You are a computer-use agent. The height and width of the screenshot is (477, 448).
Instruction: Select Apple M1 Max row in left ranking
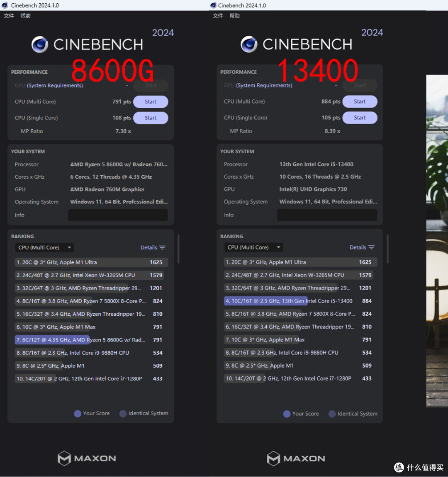coord(91,327)
